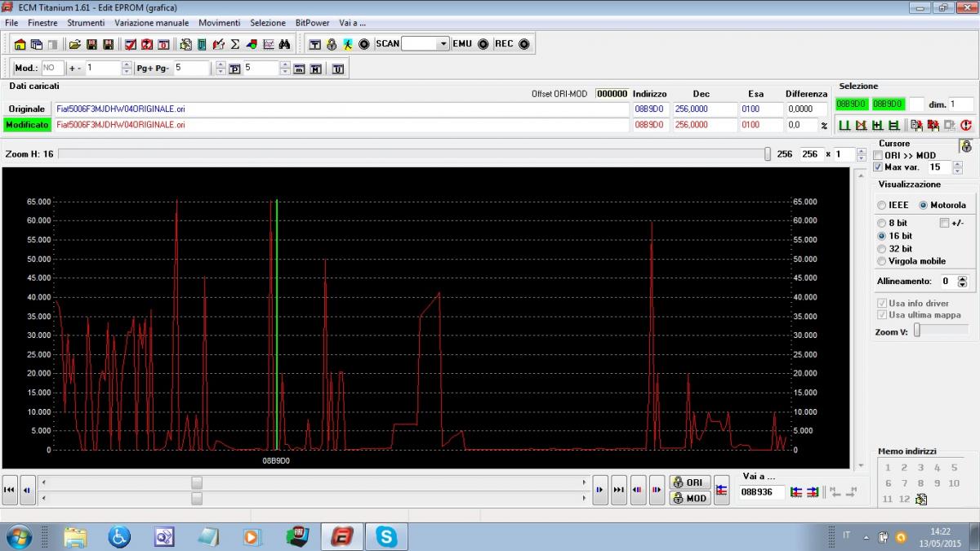Click the Originale file label button
The height and width of the screenshot is (551, 980).
point(27,109)
